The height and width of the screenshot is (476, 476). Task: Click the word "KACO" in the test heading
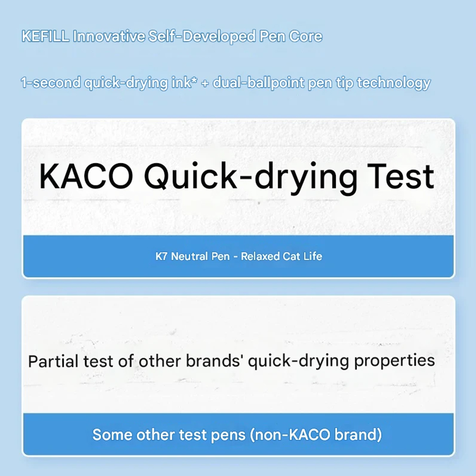(x=86, y=177)
